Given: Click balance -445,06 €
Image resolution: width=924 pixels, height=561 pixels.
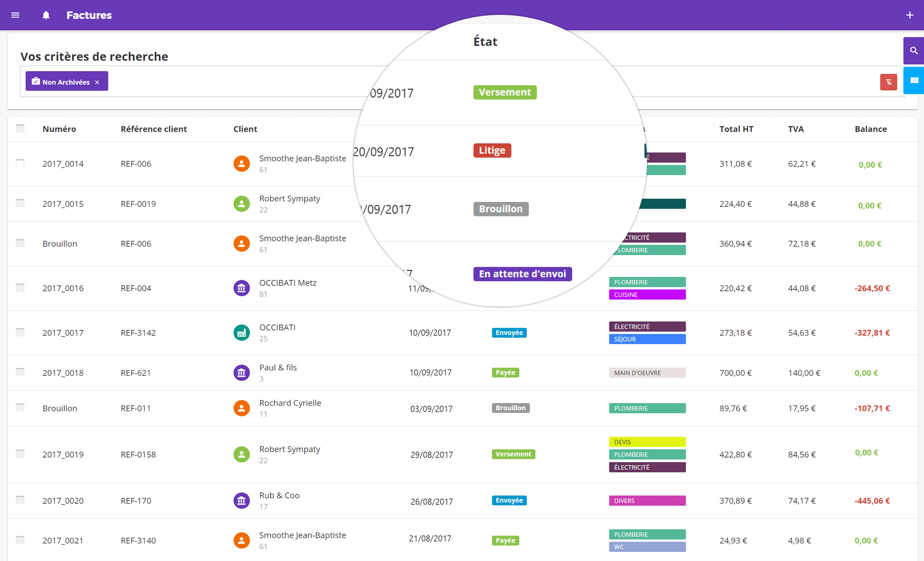Looking at the screenshot, I should point(872,501).
